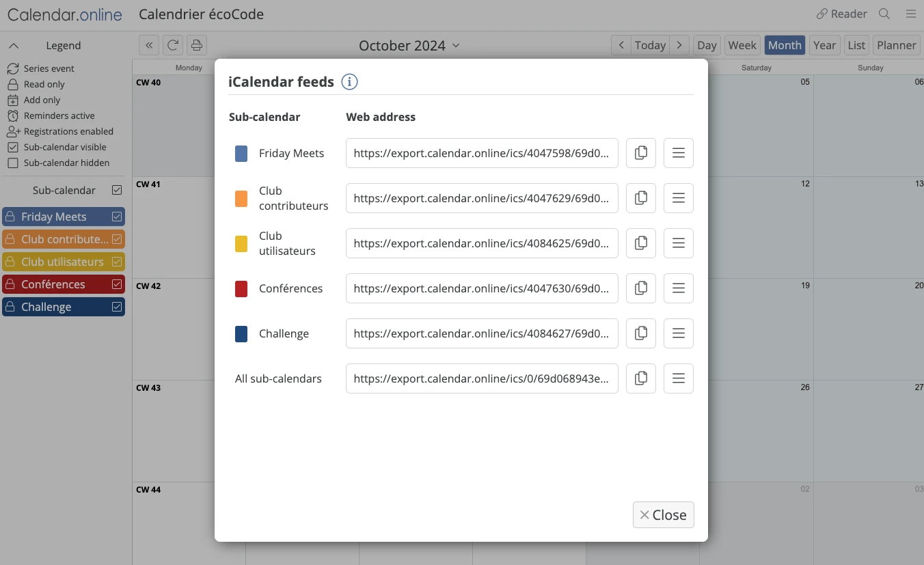This screenshot has height=565, width=924.
Task: Open options for the Challenge feed
Action: 678,333
